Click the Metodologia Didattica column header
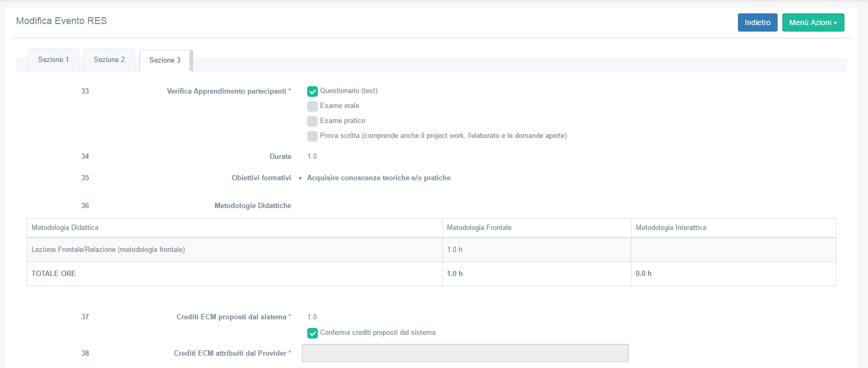The width and height of the screenshot is (868, 368). click(x=65, y=228)
